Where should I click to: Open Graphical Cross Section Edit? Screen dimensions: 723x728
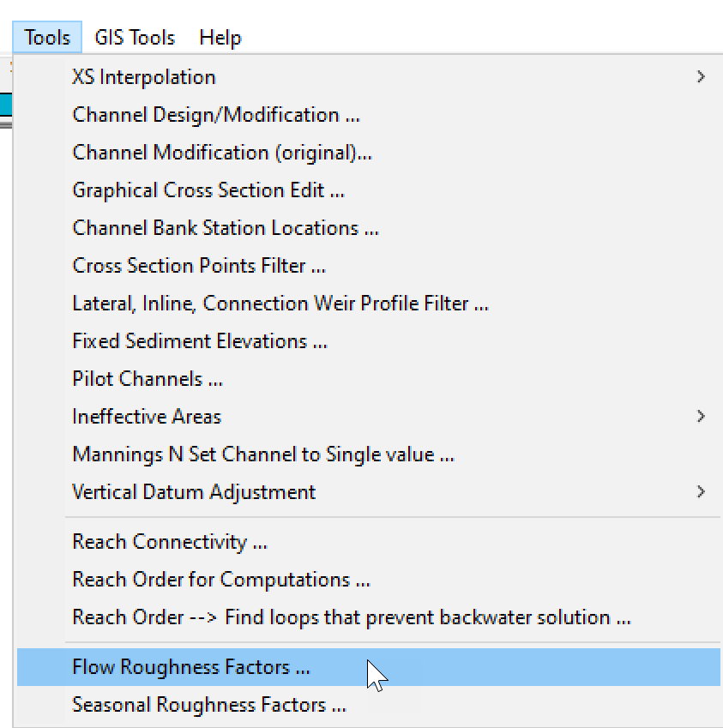click(x=208, y=190)
